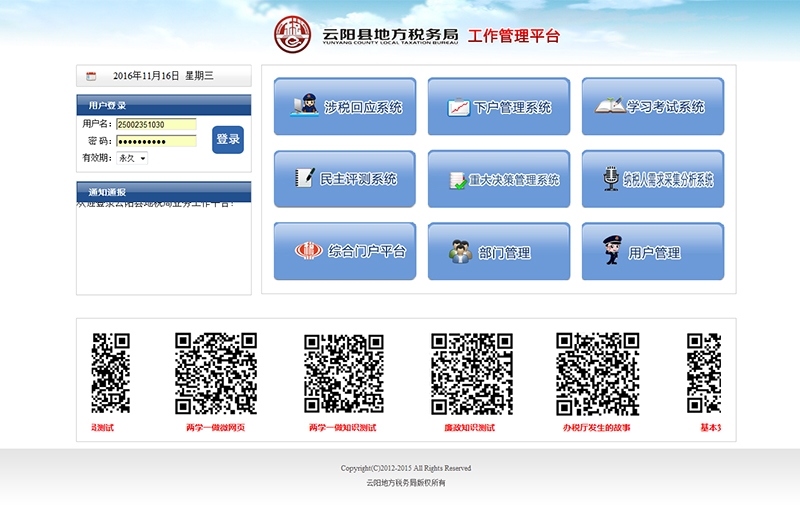Click the calendar icon beside the date

(x=91, y=76)
